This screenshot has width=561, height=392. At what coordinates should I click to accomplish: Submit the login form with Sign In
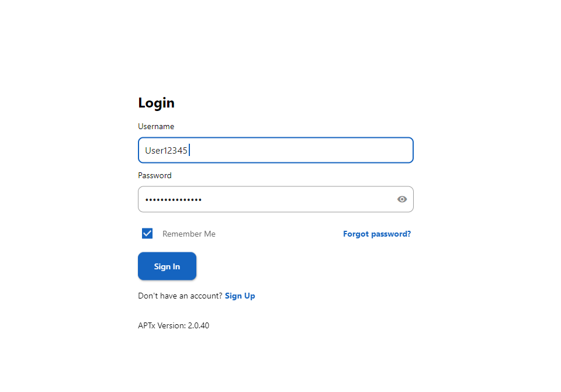point(167,266)
